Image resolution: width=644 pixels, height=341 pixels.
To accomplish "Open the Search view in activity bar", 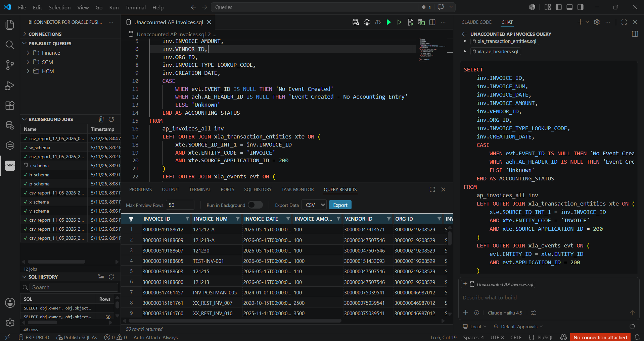I will 10,45.
